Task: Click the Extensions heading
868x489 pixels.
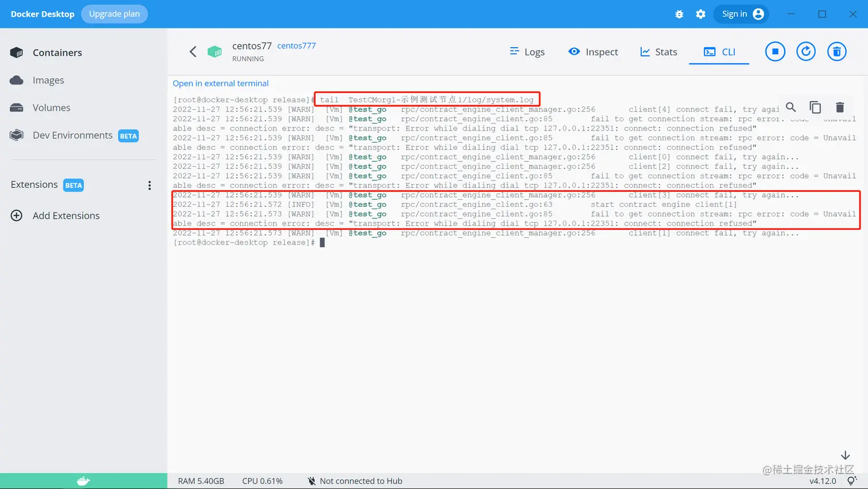Action: click(x=34, y=184)
